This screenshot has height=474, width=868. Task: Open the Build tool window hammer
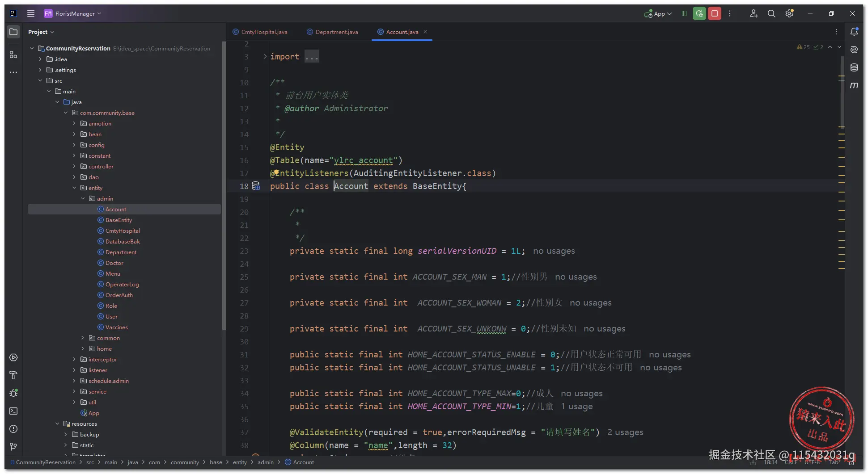click(13, 375)
